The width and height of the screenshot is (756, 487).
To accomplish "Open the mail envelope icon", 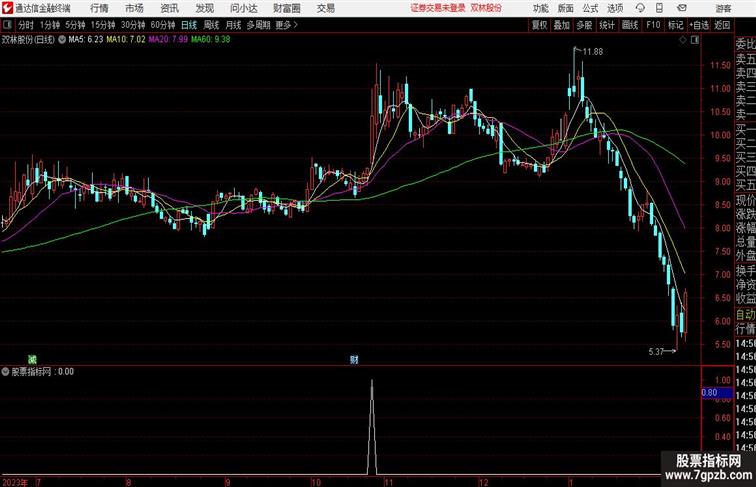I will tap(682, 8).
